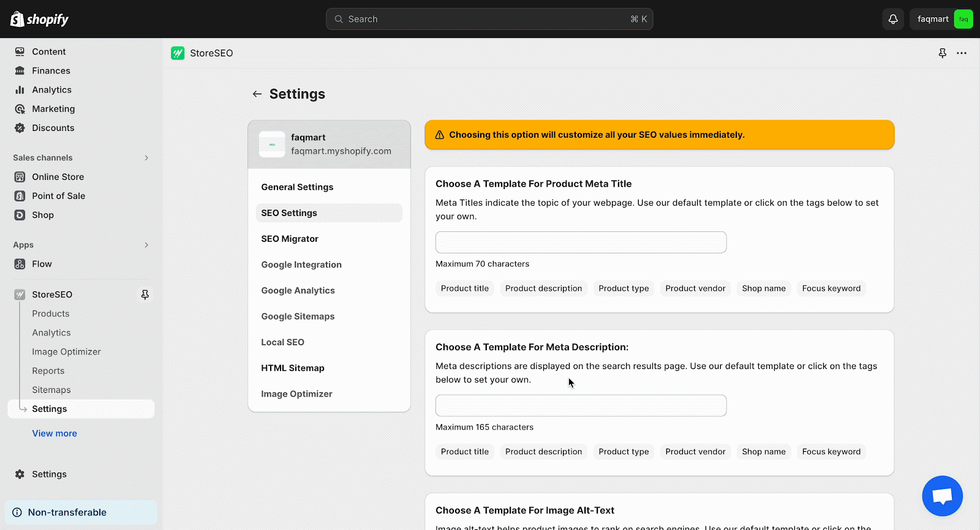Open StoreSEO Products in sidebar
Viewport: 980px width, 530px height.
[51, 313]
